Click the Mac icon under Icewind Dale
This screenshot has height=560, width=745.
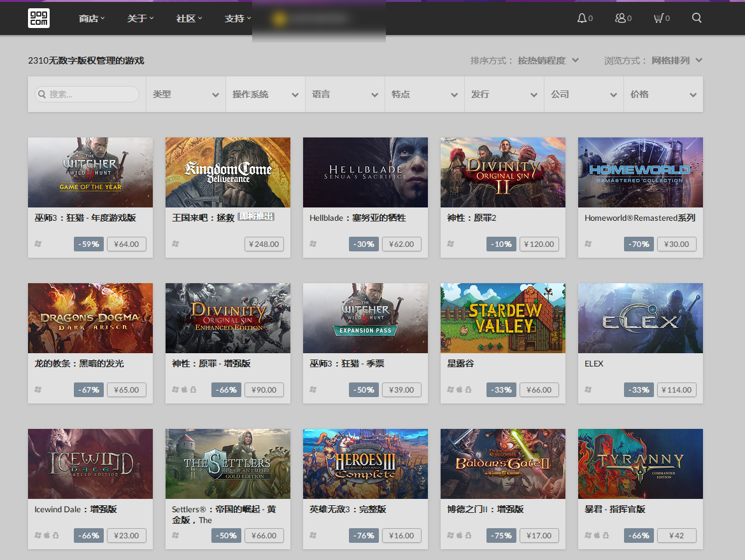(46, 535)
